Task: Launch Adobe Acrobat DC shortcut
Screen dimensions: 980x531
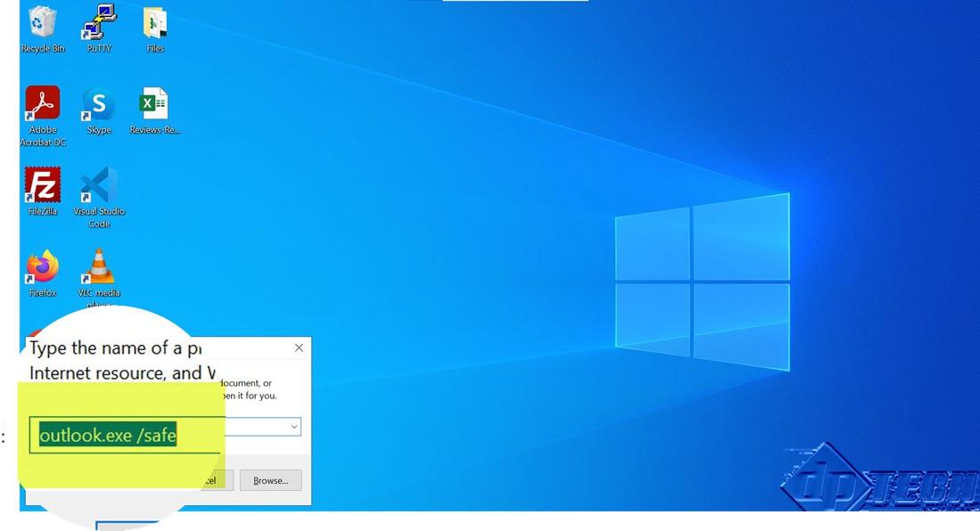Action: 42,104
